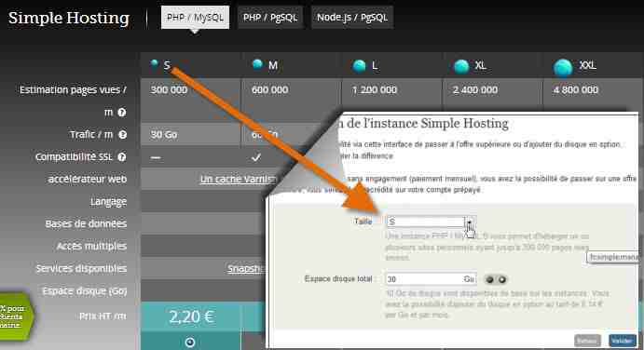Viewport: 644px width, 350px height.
Task: Click the Langage row label
Action: coord(108,201)
